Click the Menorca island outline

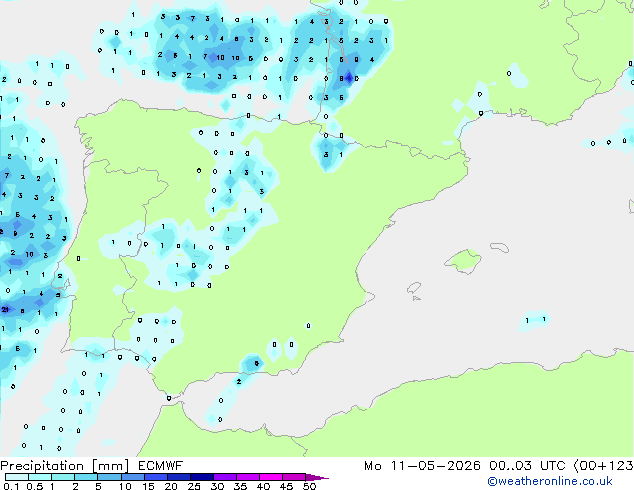tap(500, 247)
